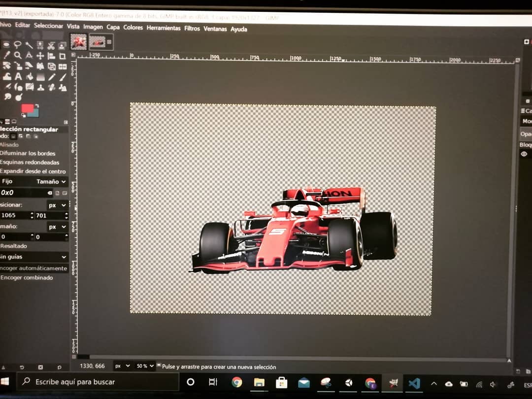532x399 pixels.
Task: Select the Paintbrush tool
Action: (63, 77)
